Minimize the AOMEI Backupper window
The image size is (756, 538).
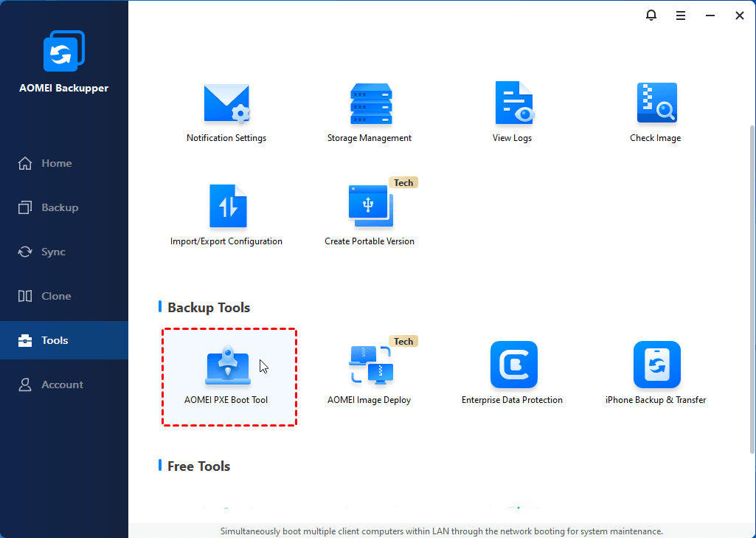tap(710, 16)
